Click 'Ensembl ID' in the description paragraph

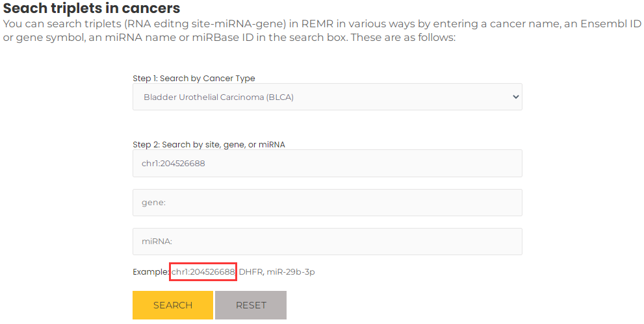(x=610, y=24)
